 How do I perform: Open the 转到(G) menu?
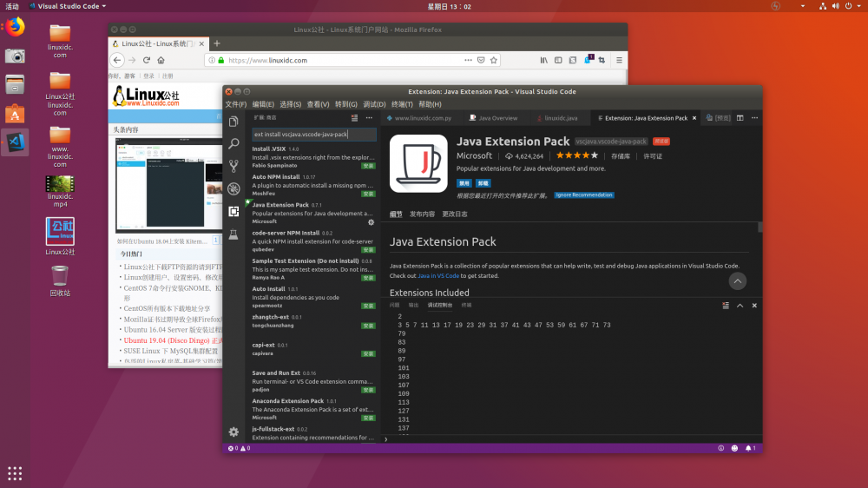(346, 104)
